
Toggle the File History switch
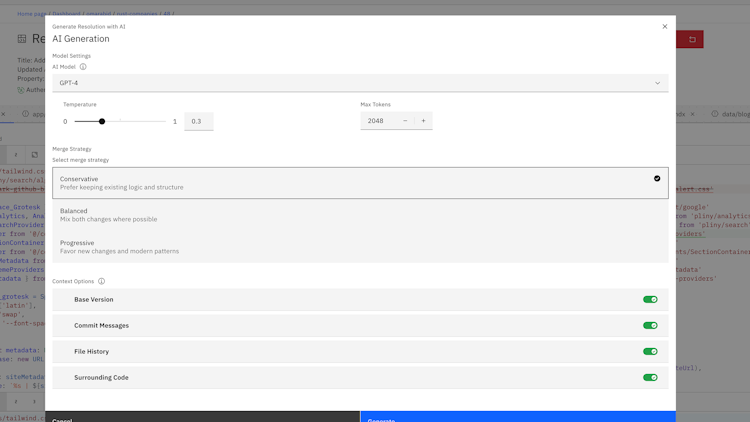tap(650, 352)
